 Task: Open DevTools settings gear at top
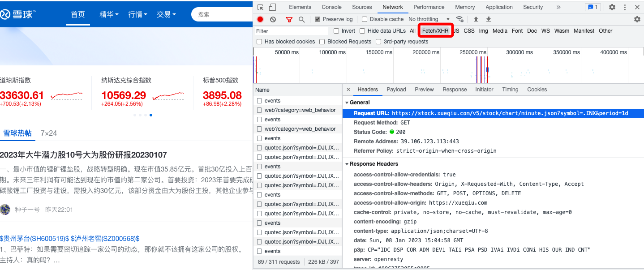coord(612,7)
